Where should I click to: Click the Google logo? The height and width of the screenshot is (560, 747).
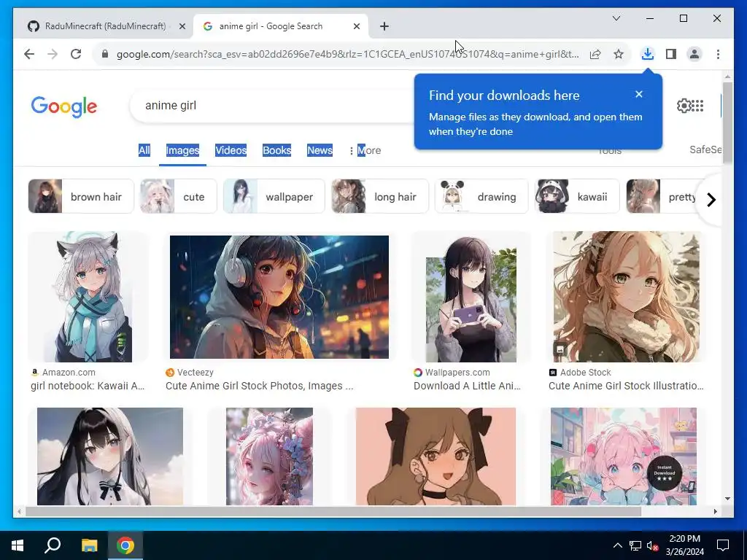click(x=64, y=106)
